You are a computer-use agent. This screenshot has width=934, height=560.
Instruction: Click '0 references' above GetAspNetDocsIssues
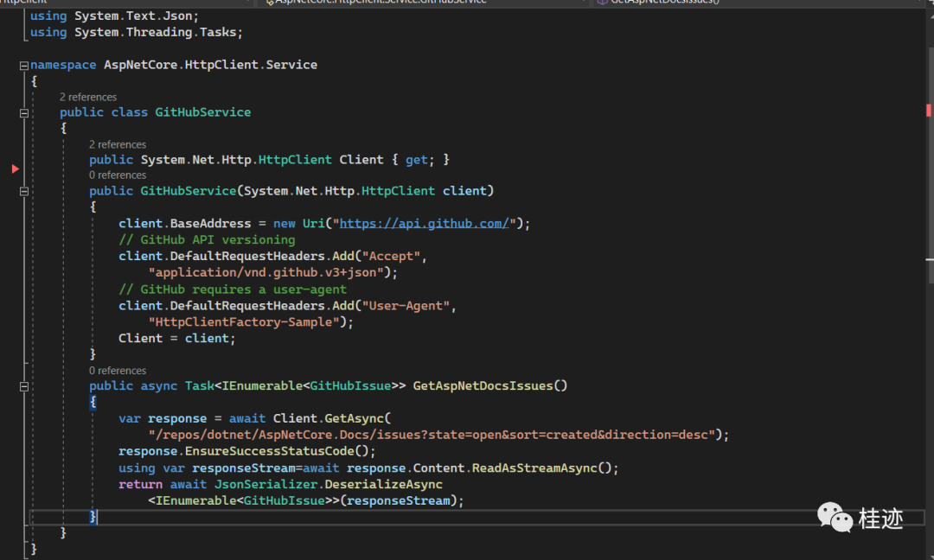118,370
